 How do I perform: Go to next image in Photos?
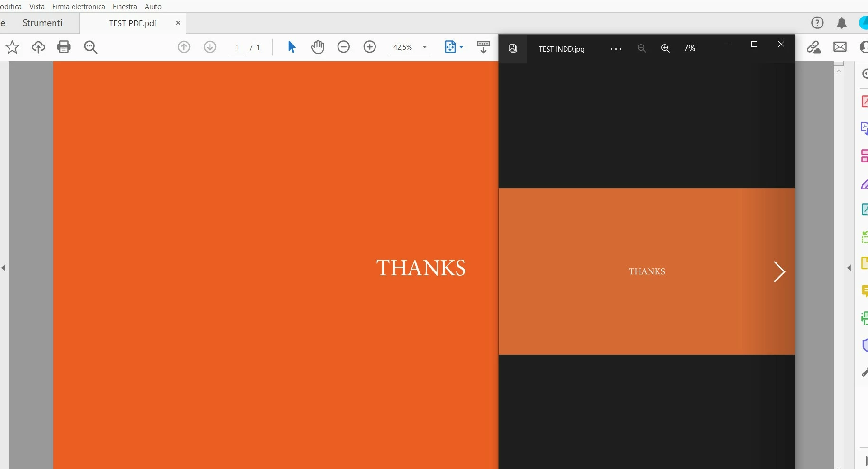tap(779, 271)
